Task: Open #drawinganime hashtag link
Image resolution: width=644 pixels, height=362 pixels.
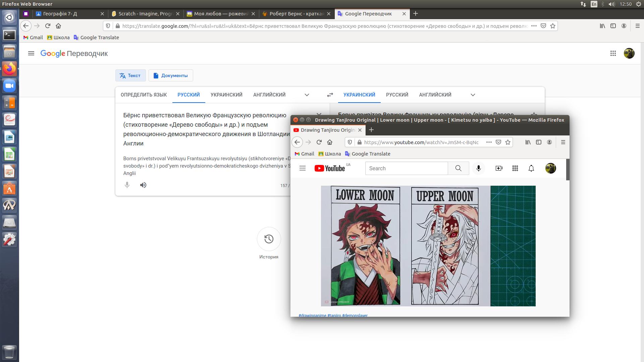Action: point(312,315)
